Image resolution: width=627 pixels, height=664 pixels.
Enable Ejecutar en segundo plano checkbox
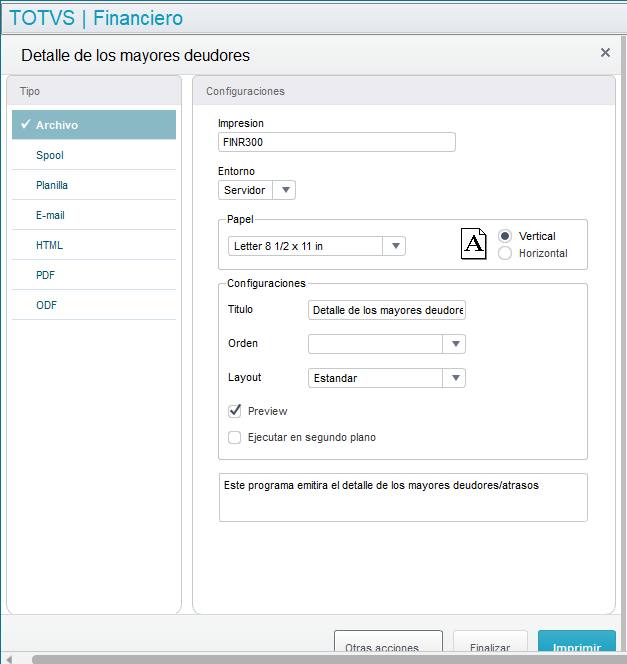point(235,437)
